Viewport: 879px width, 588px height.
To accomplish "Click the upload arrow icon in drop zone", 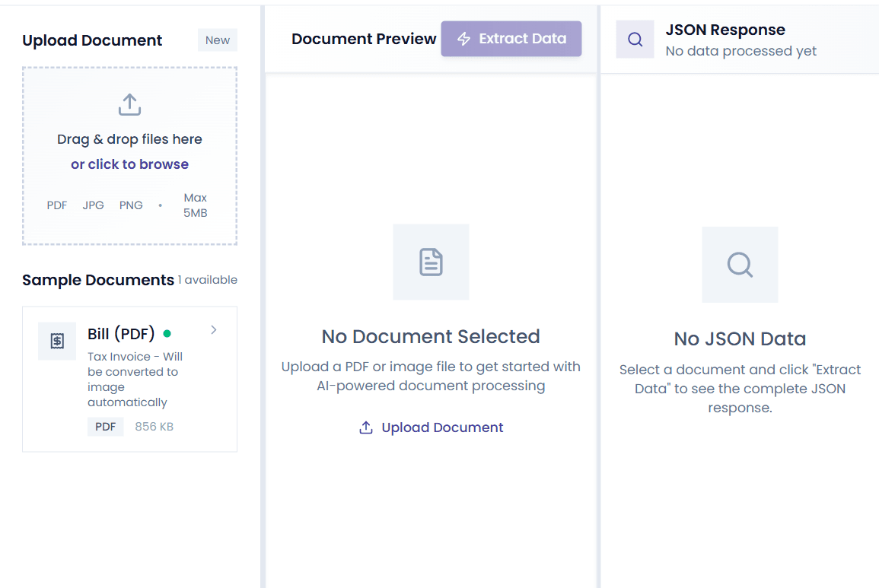I will tap(129, 104).
